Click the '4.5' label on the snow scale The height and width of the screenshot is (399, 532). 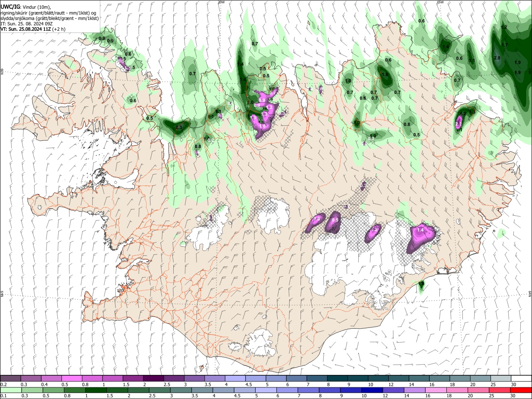tap(248, 384)
